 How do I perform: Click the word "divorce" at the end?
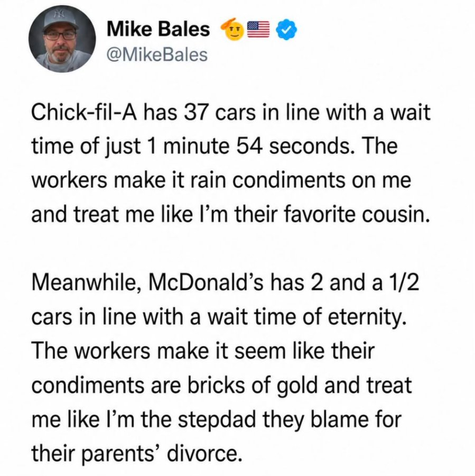[205, 453]
